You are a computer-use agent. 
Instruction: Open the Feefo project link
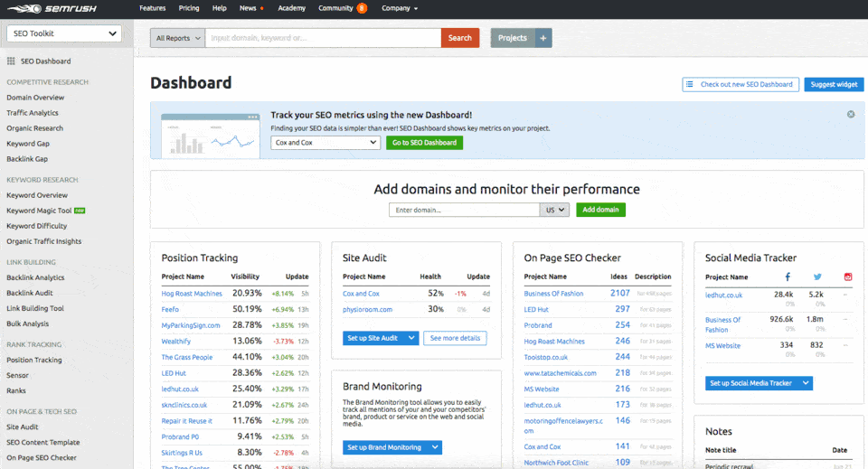point(170,310)
